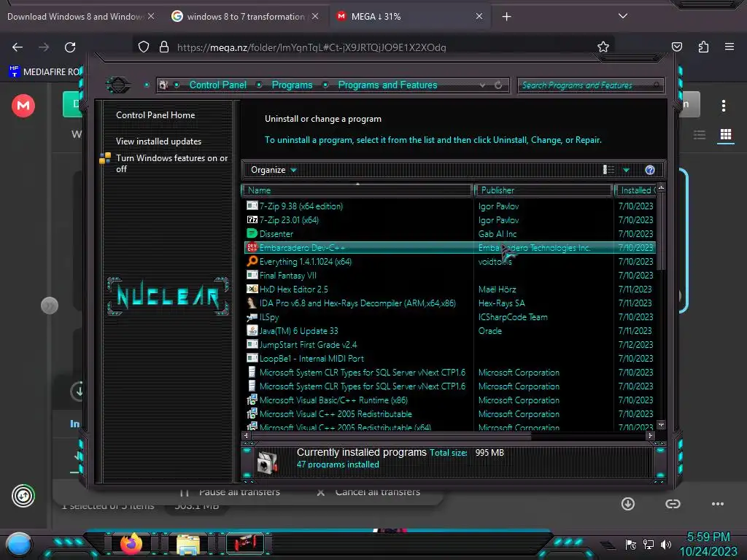This screenshot has height=560, width=747.
Task: Open the Organize dropdown menu
Action: point(274,170)
